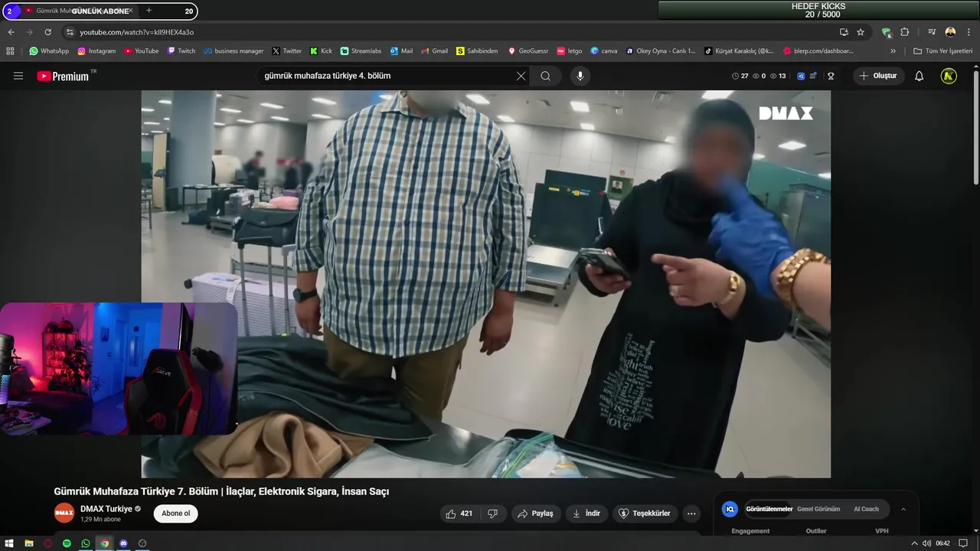This screenshot has height=551, width=980.
Task: Open the YouTube guide hamburger menu
Action: point(18,76)
